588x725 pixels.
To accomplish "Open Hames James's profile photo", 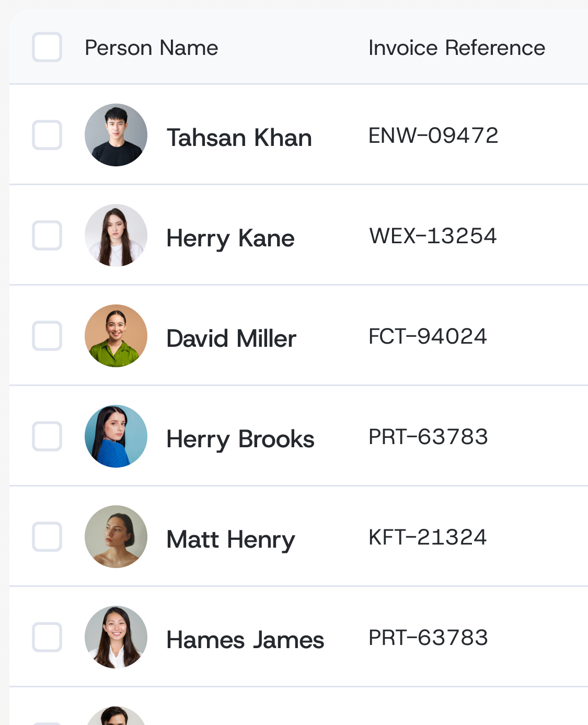I will (x=116, y=637).
